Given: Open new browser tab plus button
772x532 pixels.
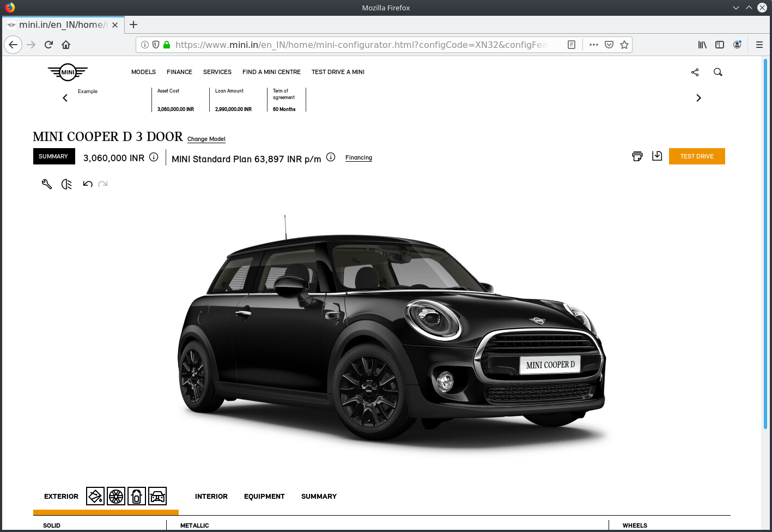Looking at the screenshot, I should point(133,25).
